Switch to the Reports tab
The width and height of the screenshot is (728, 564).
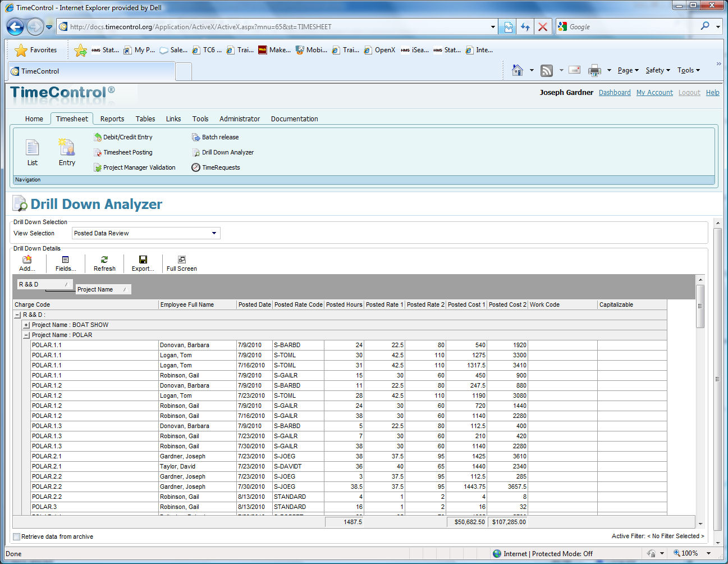pos(112,119)
